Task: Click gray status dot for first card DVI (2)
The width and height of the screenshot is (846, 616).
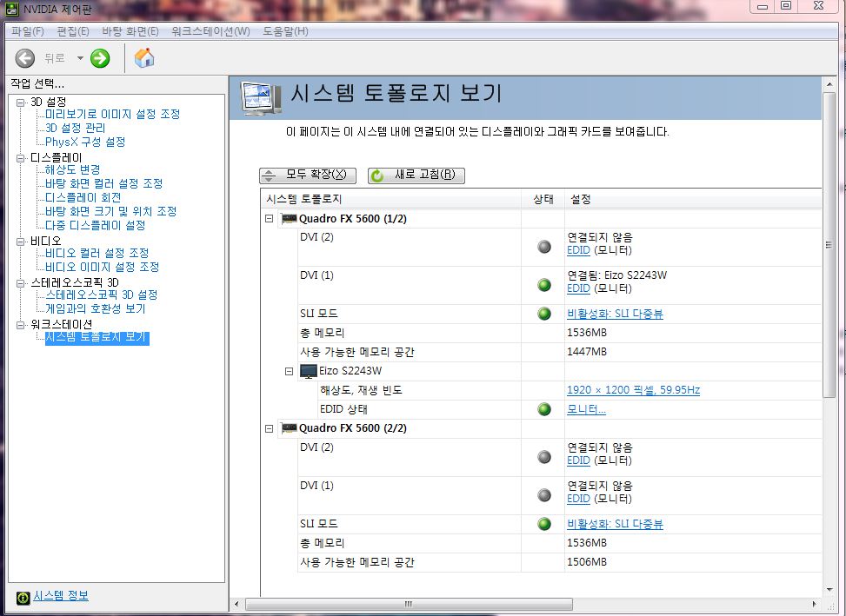Action: (x=544, y=246)
